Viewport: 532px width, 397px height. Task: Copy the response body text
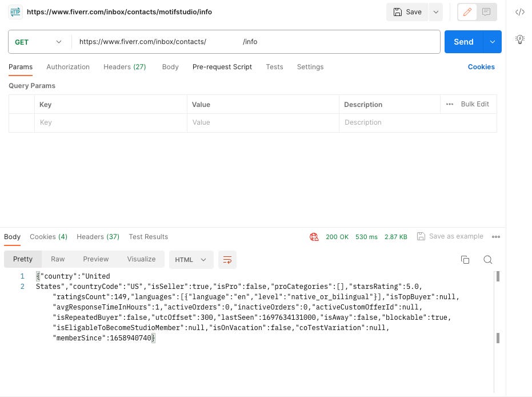(x=465, y=259)
